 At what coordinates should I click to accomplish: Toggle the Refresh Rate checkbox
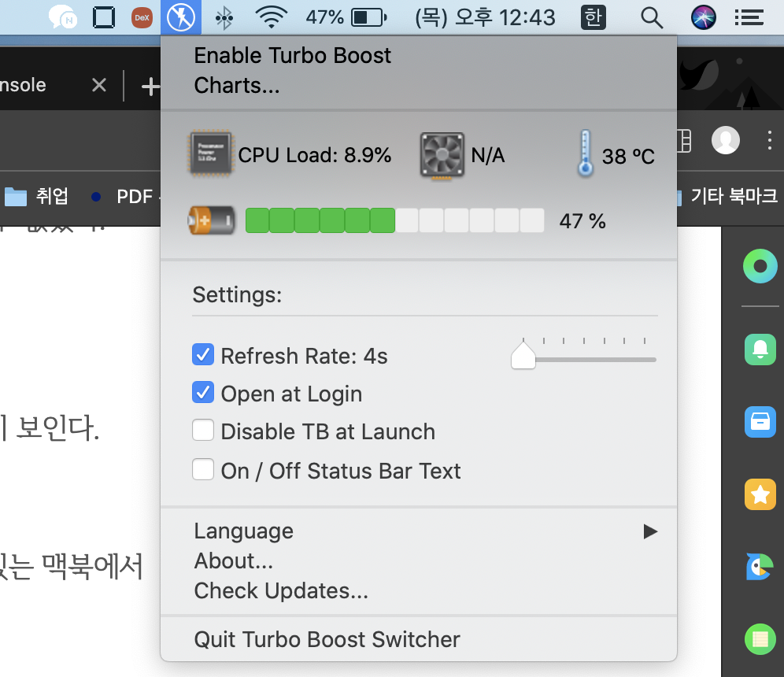tap(203, 354)
